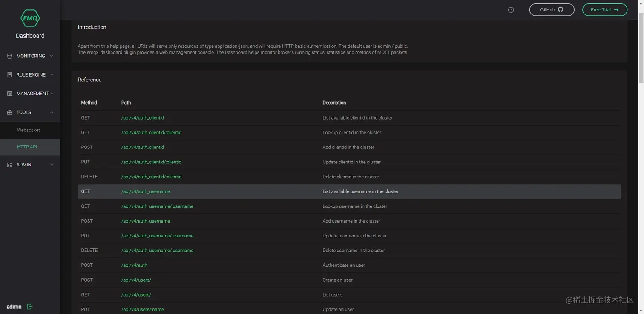Click the Monitoring chart icon

9,56
